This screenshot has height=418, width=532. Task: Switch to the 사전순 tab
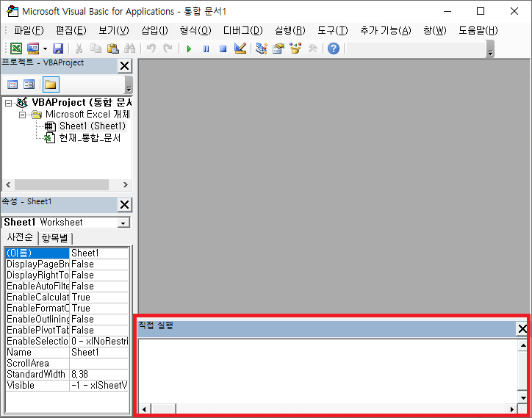point(20,237)
